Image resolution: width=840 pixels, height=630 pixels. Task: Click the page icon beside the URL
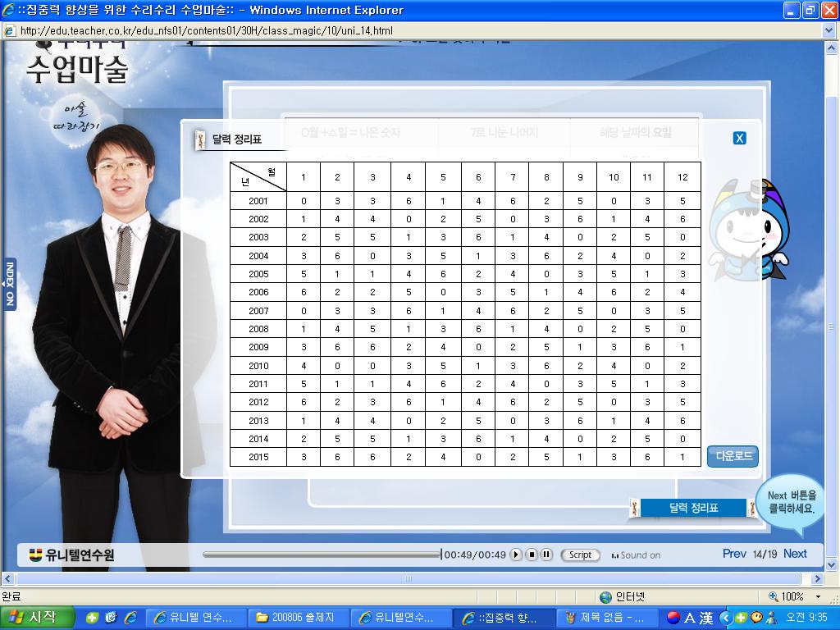10,30
